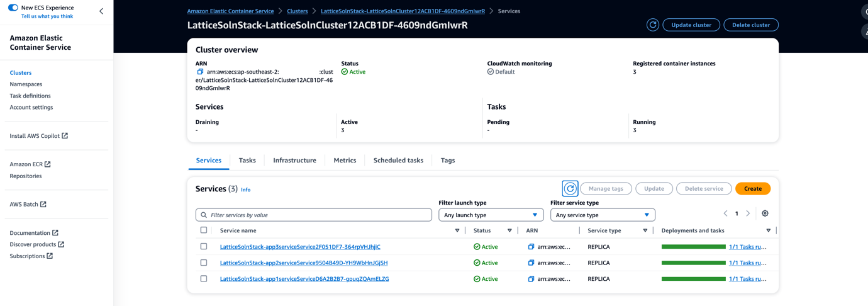The width and height of the screenshot is (868, 306).
Task: Copy ARN icon in app2service row
Action: (x=531, y=263)
